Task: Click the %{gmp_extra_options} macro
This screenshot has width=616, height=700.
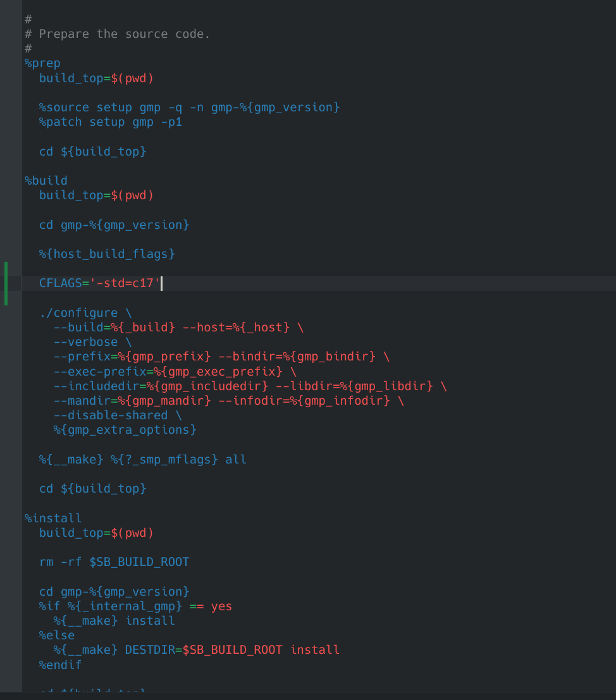Action: pos(125,430)
